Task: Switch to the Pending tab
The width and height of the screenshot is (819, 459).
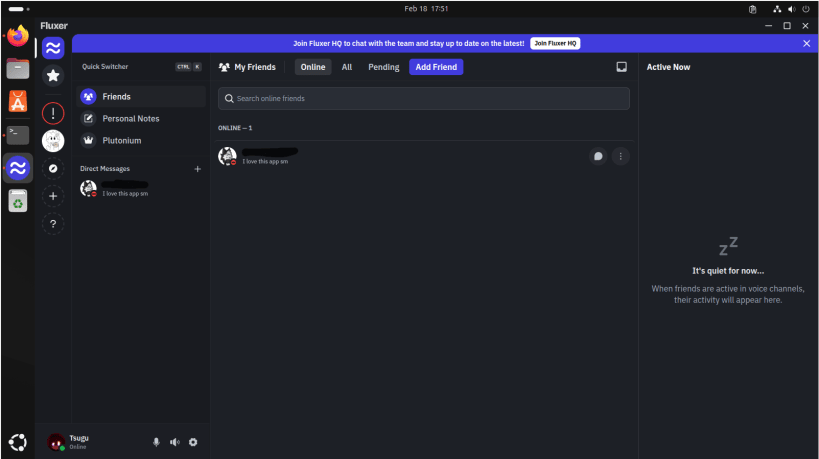Action: click(x=383, y=67)
